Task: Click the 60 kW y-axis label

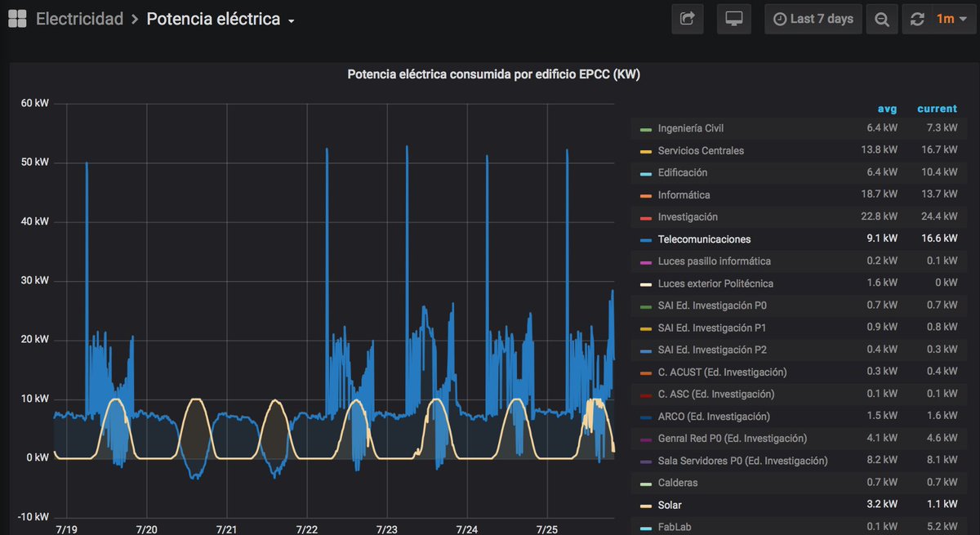Action: pos(35,103)
